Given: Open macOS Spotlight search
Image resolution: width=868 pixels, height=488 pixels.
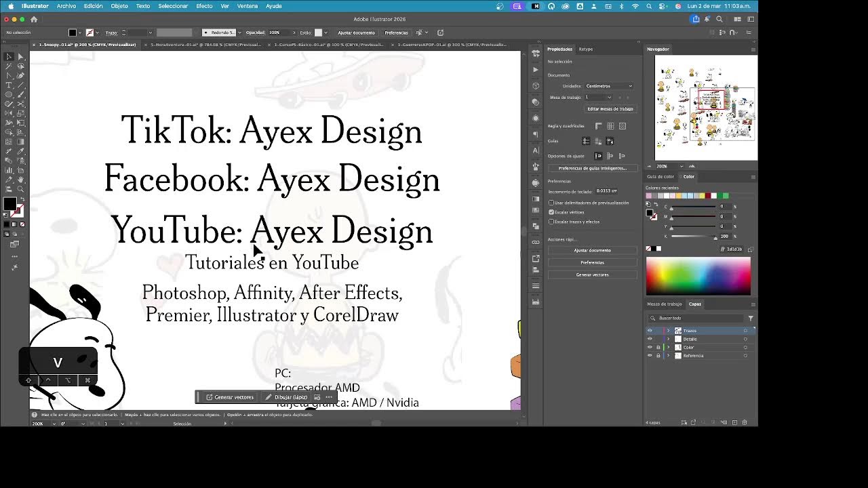Looking at the screenshot, I should click(x=649, y=6).
